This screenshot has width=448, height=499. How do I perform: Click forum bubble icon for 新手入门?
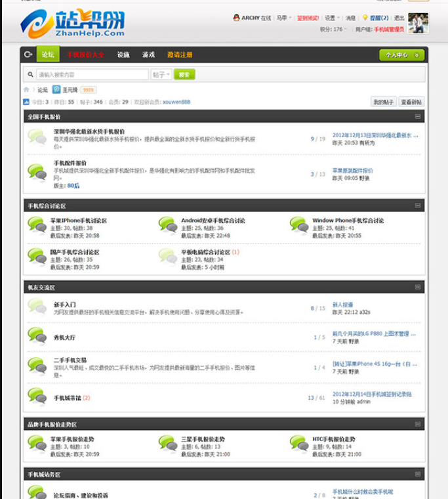click(x=37, y=307)
